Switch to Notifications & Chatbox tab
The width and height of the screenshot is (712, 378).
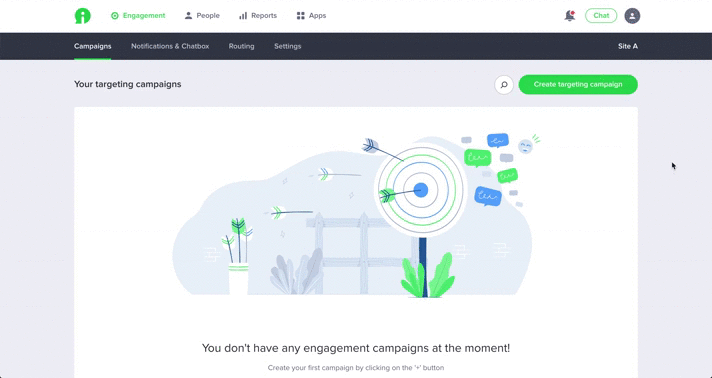click(x=170, y=46)
